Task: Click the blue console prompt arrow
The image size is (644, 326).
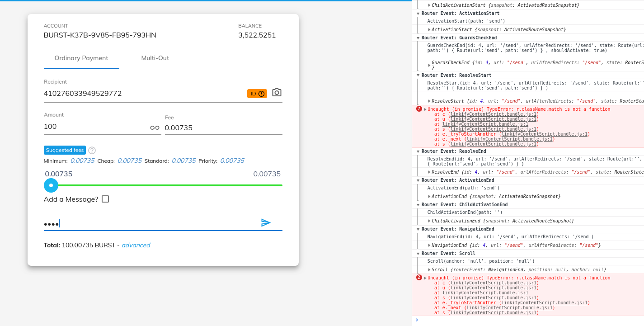Action: (417, 320)
